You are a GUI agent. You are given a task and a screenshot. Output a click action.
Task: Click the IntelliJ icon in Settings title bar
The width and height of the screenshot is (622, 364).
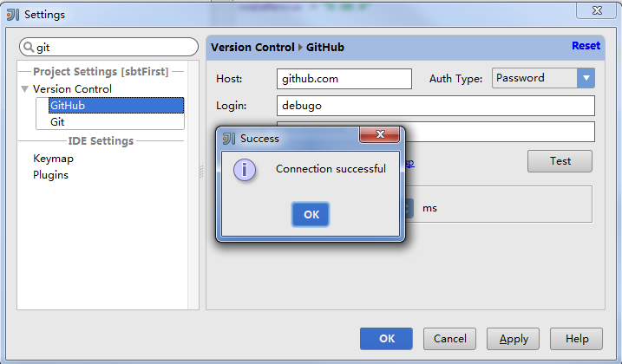pyautogui.click(x=13, y=15)
